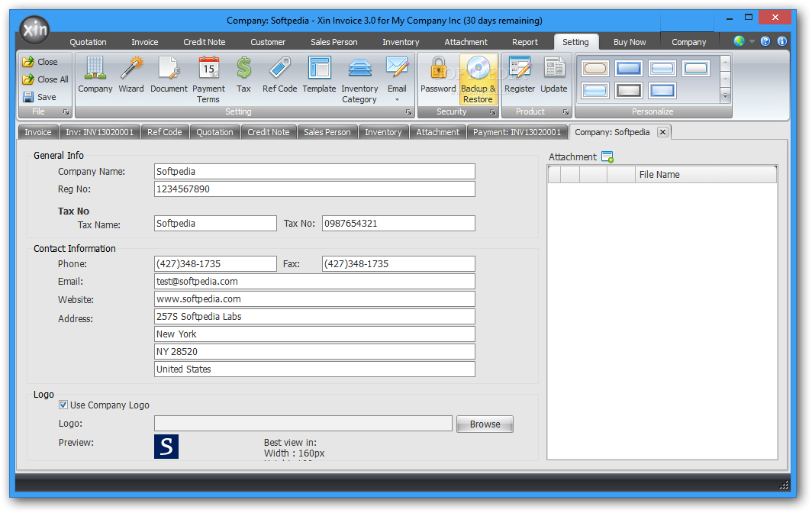Screen dimensions: 812x513
Task: Expand the Security group dialog launcher
Action: (492, 112)
